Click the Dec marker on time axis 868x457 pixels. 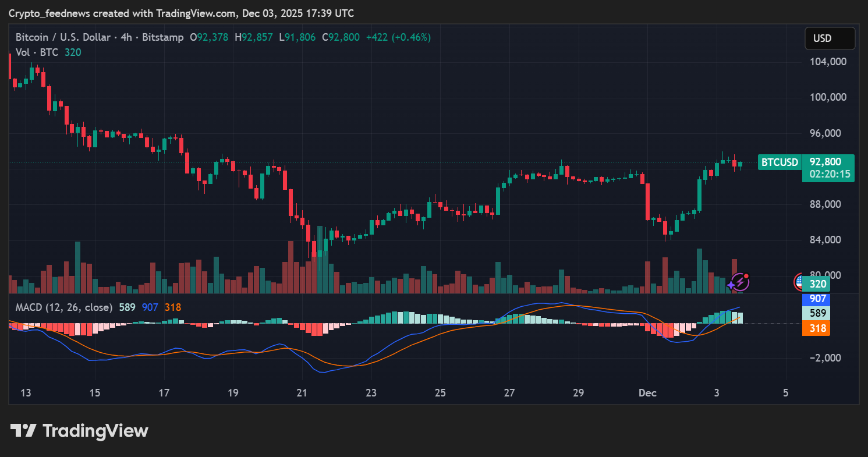tap(647, 393)
